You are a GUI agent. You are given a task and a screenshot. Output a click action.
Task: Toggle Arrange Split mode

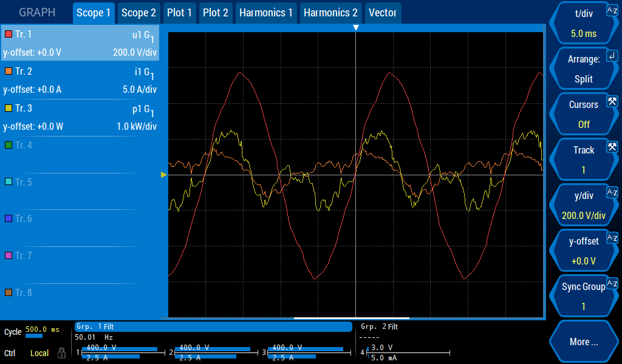[583, 69]
